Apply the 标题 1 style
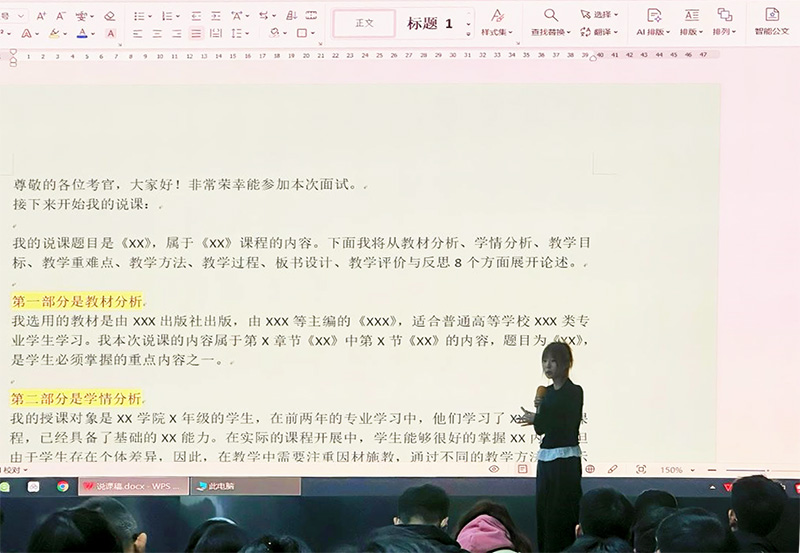 (x=430, y=23)
